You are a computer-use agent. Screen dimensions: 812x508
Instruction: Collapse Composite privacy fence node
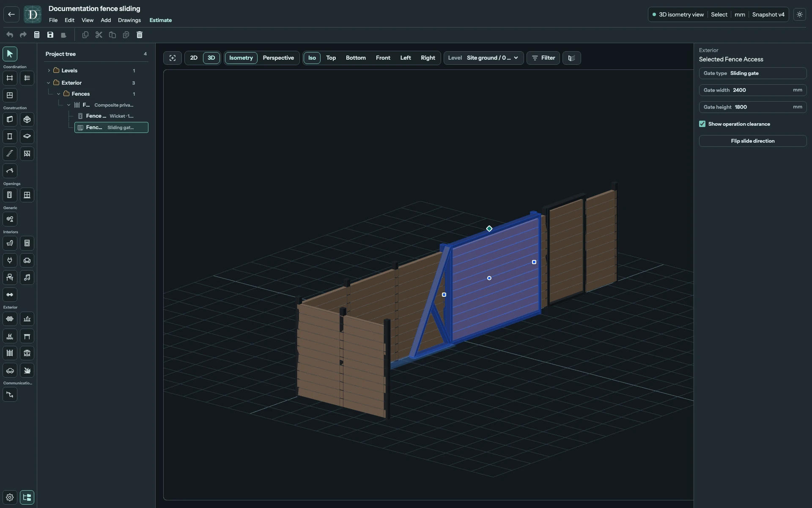coord(69,105)
